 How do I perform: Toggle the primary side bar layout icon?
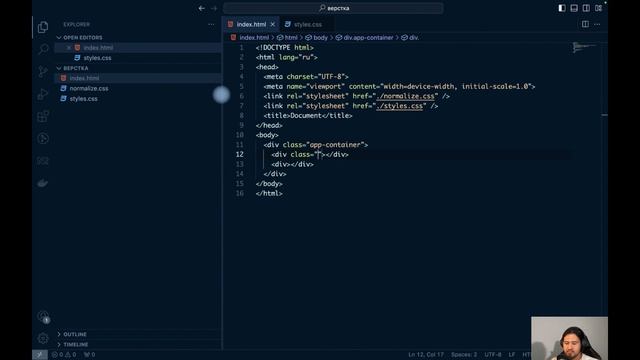562,8
